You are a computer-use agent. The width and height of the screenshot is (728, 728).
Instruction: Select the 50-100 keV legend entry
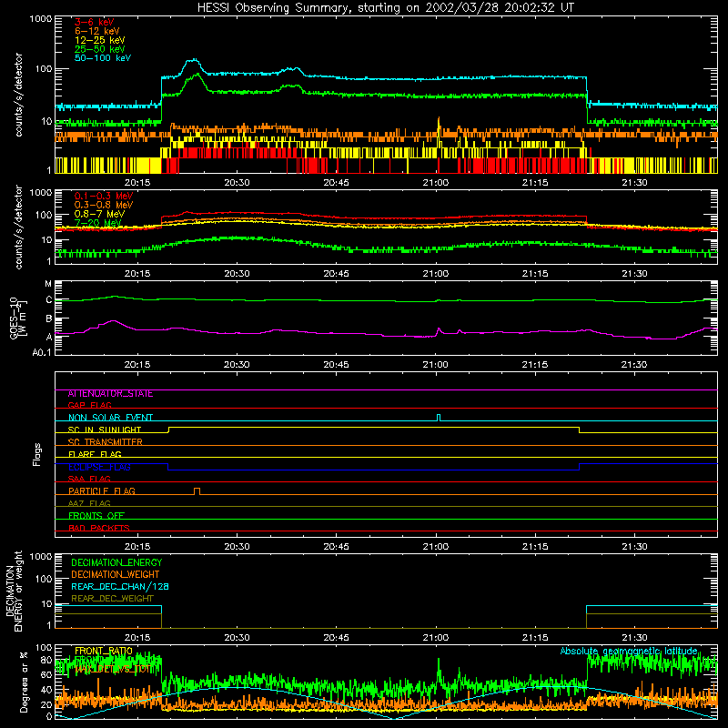pos(103,57)
